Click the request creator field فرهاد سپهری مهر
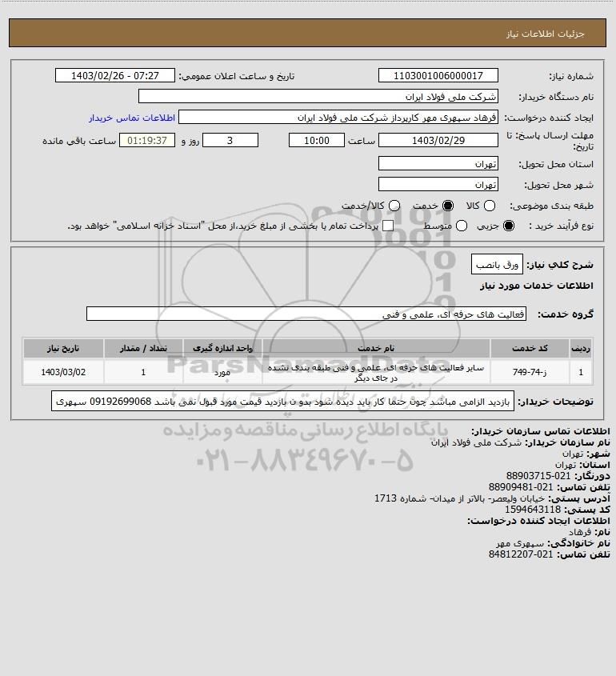This screenshot has height=676, width=616. (x=338, y=118)
